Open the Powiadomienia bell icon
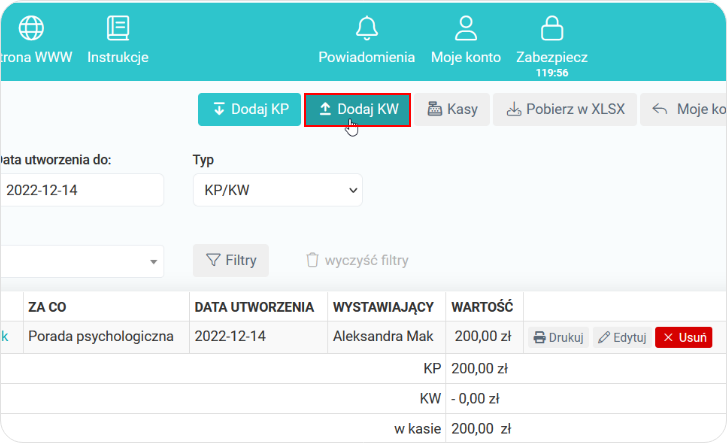The image size is (727, 443). tap(366, 28)
